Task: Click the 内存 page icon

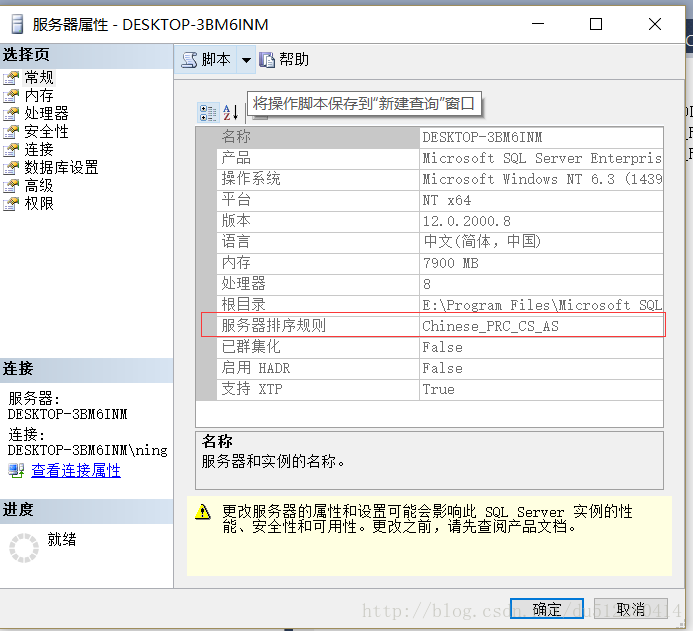Action: tap(11, 95)
